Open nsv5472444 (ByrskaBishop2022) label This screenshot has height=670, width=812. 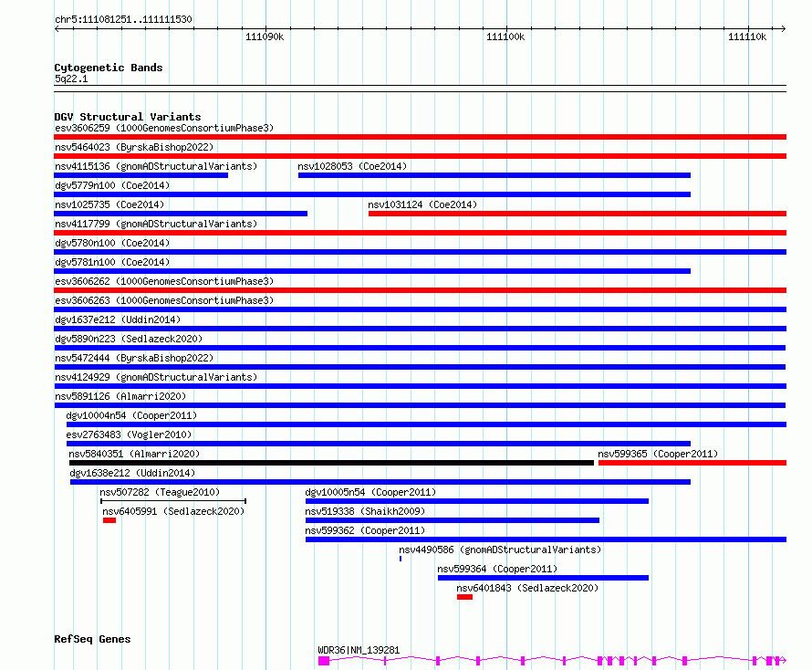click(134, 358)
